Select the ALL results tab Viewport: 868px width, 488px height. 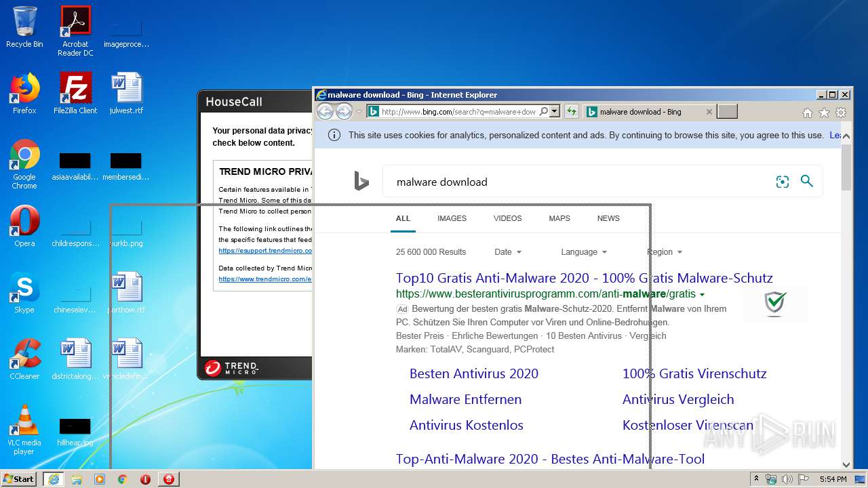pyautogui.click(x=403, y=218)
